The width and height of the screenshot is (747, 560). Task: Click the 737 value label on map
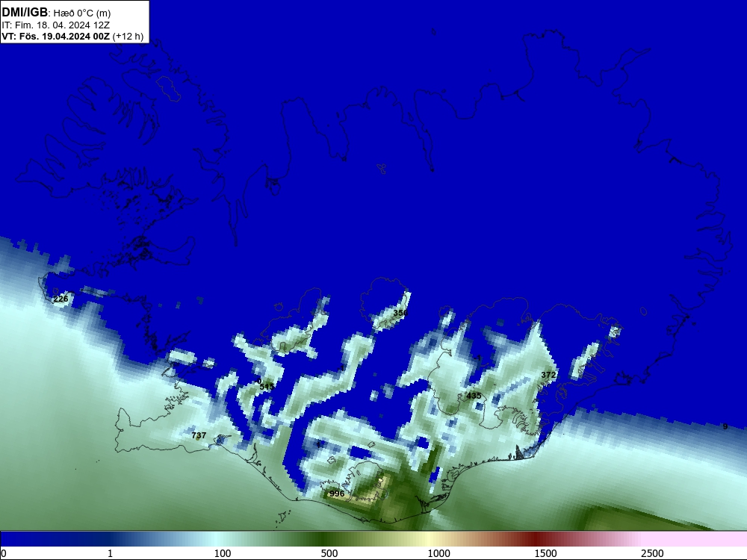pos(199,435)
